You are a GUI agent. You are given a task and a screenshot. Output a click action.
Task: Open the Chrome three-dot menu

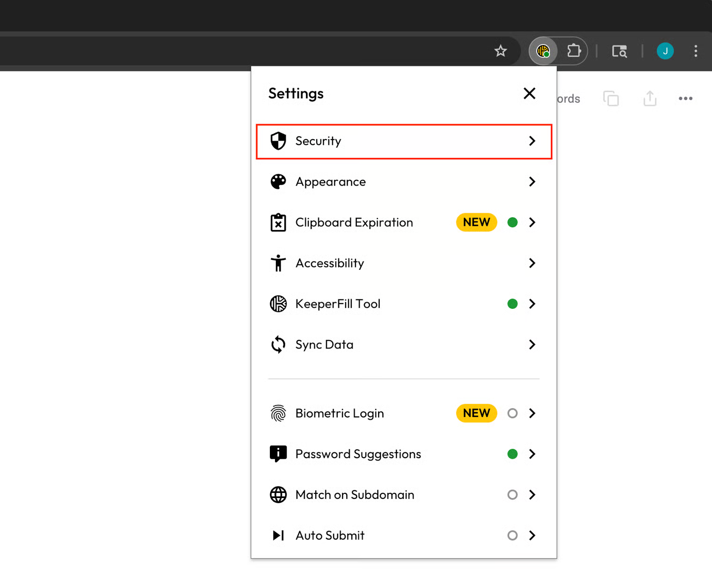[696, 51]
